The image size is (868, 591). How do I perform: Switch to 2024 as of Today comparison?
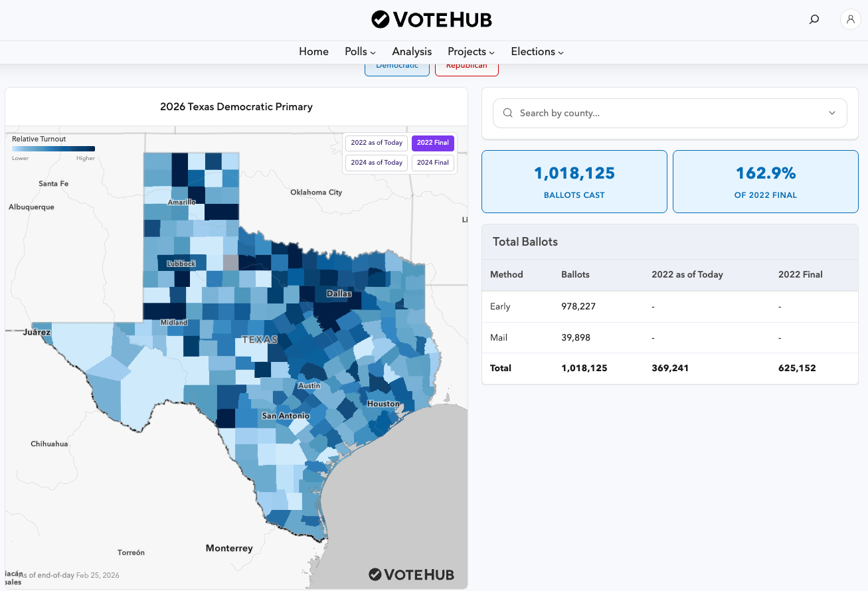377,163
